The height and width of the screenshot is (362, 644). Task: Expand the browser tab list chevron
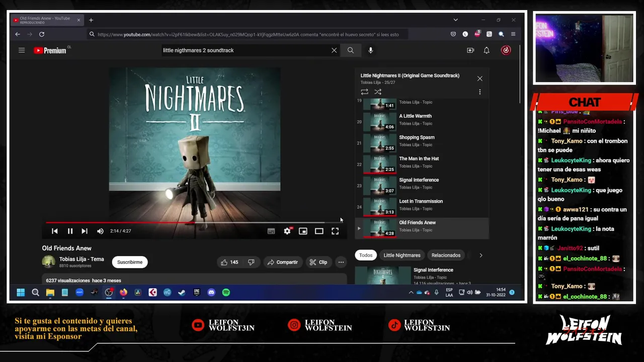(x=455, y=20)
